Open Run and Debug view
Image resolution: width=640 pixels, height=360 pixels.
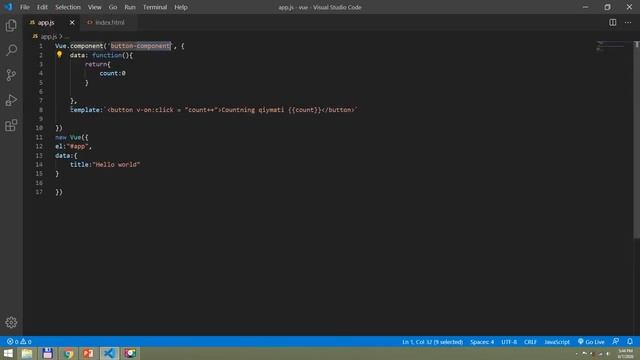(x=11, y=100)
